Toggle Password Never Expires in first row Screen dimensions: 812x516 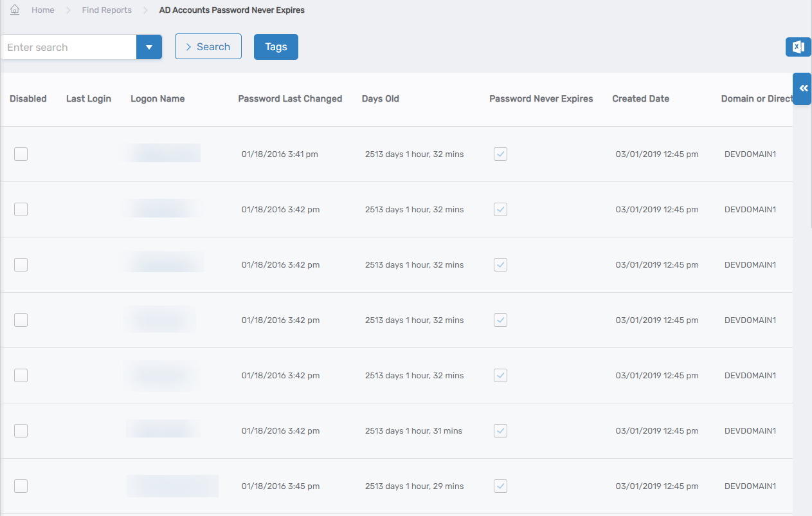500,154
